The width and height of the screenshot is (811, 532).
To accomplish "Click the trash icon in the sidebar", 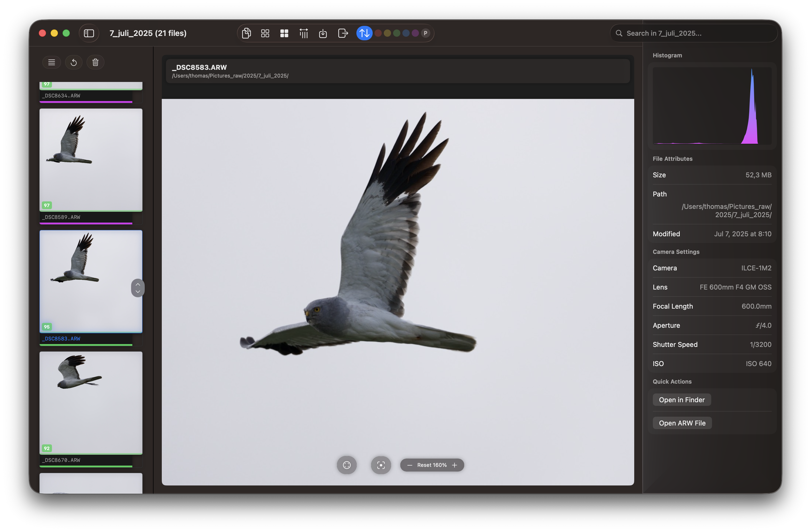I will pyautogui.click(x=95, y=62).
